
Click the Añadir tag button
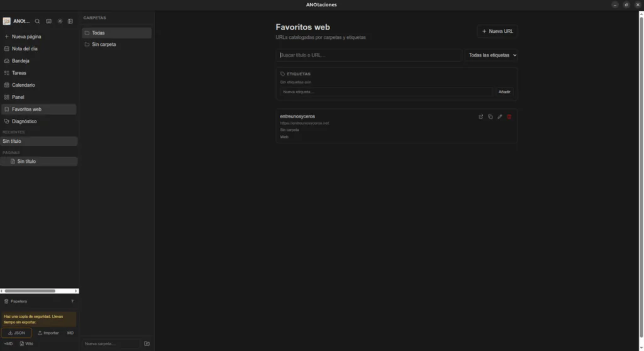504,92
